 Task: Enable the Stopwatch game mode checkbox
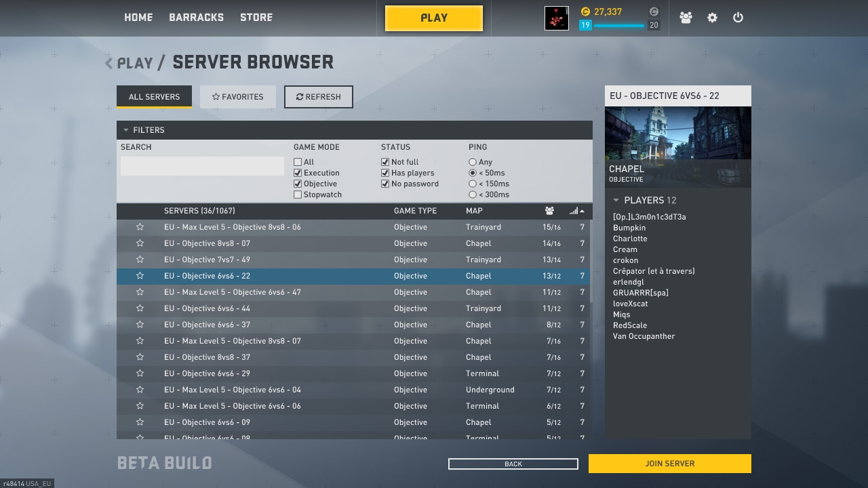[298, 195]
